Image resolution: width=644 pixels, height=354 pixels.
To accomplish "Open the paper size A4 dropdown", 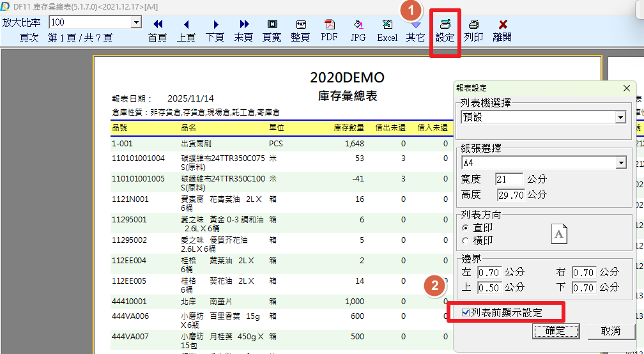I will pyautogui.click(x=620, y=163).
